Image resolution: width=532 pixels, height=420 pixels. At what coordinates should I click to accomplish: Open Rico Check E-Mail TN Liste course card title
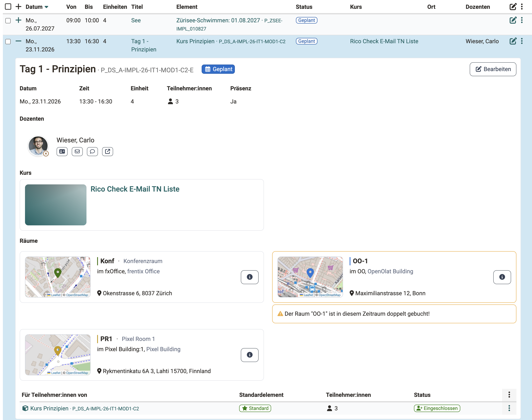135,189
